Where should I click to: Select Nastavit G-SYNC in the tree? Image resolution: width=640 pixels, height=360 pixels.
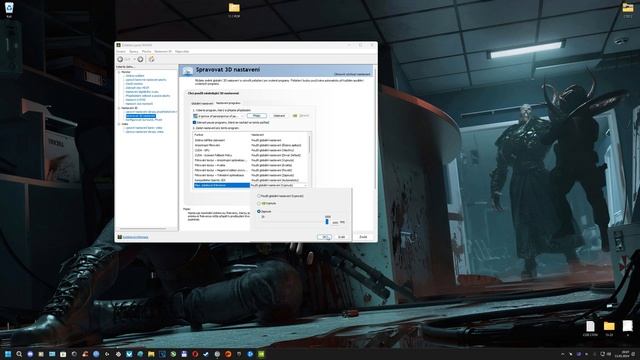point(136,100)
